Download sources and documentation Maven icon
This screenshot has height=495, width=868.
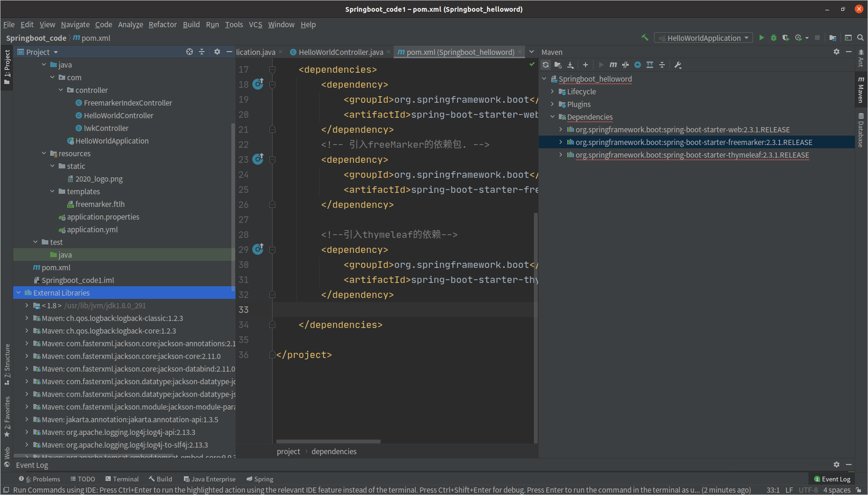tap(571, 65)
